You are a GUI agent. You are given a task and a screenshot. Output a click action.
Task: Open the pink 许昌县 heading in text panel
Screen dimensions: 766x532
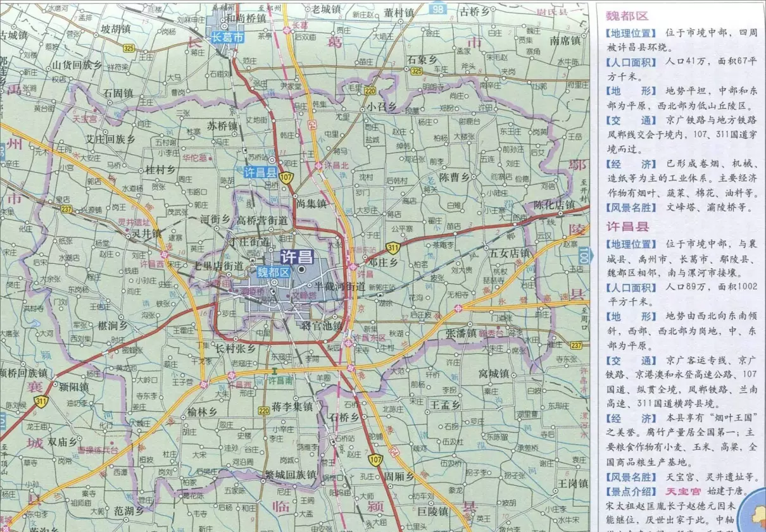[627, 226]
